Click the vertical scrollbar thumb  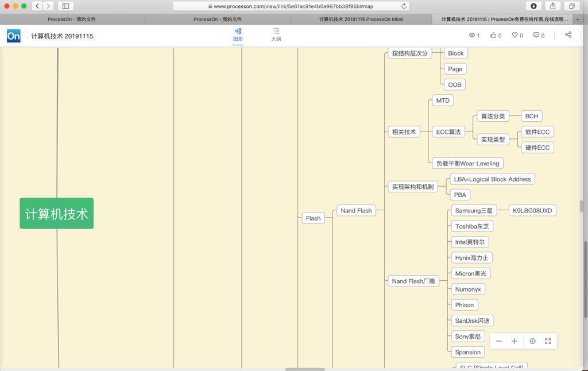coord(582,206)
